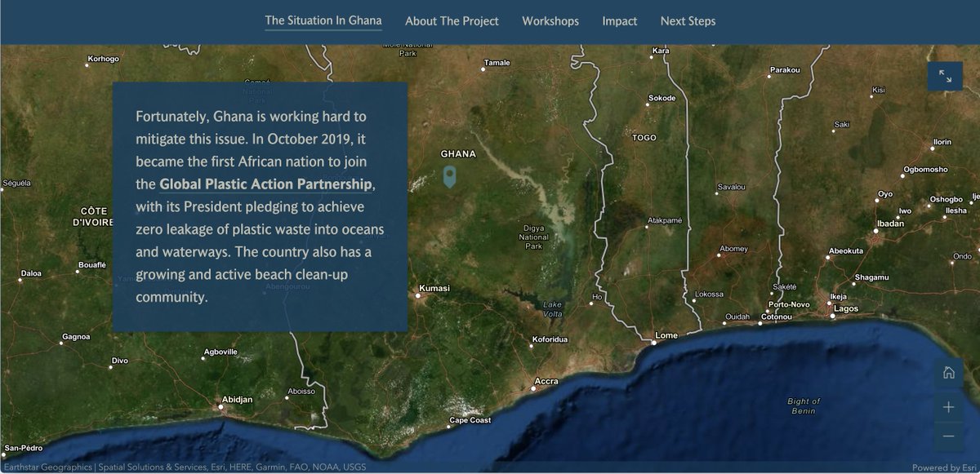This screenshot has width=980, height=474.
Task: Click the Lagos city label
Action: (x=846, y=309)
